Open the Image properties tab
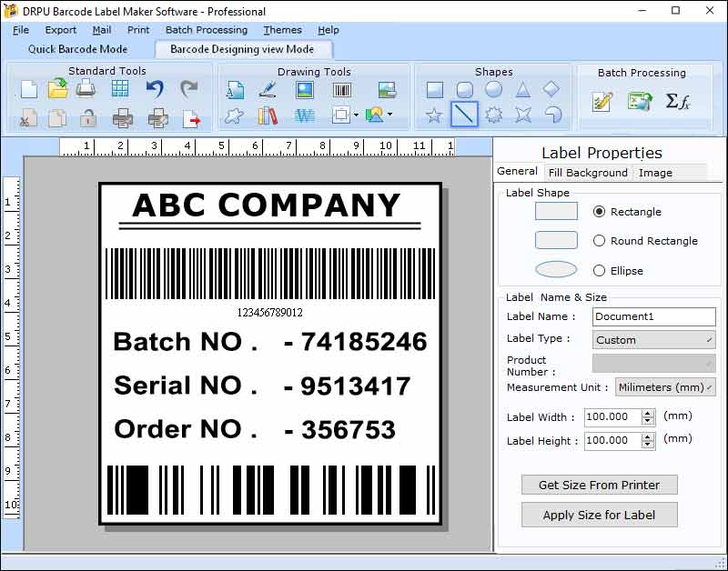 655,173
